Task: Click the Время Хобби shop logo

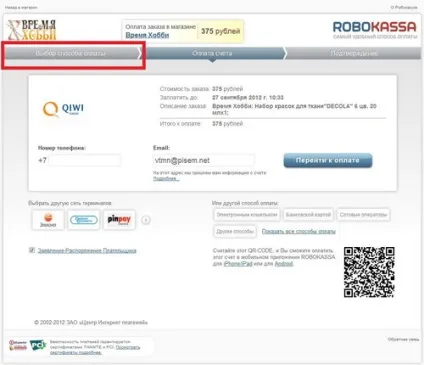Action: (x=32, y=30)
